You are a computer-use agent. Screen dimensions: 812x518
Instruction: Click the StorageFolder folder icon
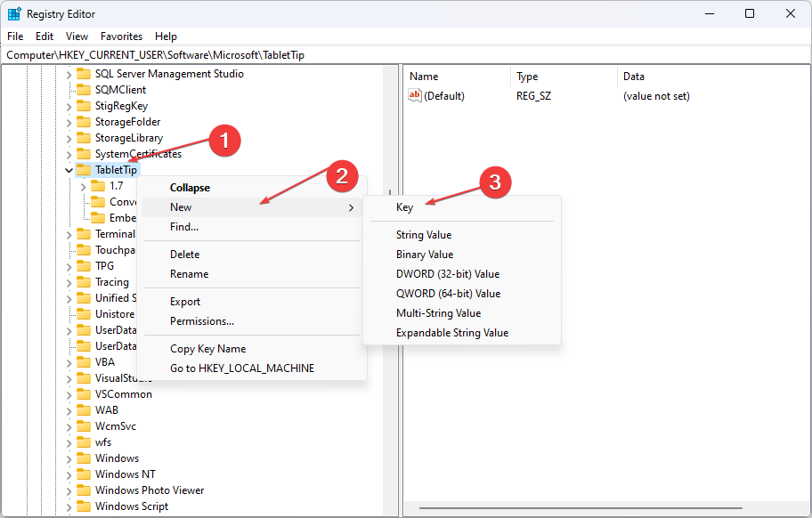pos(84,122)
